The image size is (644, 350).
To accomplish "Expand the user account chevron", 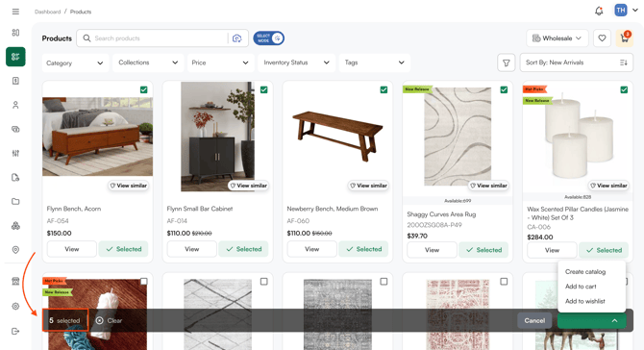I will [x=635, y=11].
